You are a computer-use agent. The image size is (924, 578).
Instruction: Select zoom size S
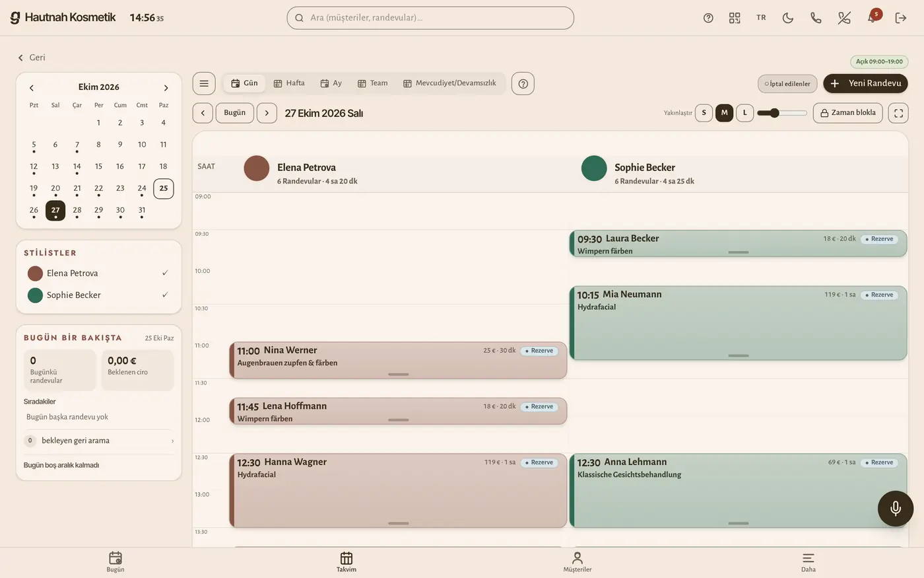tap(704, 113)
